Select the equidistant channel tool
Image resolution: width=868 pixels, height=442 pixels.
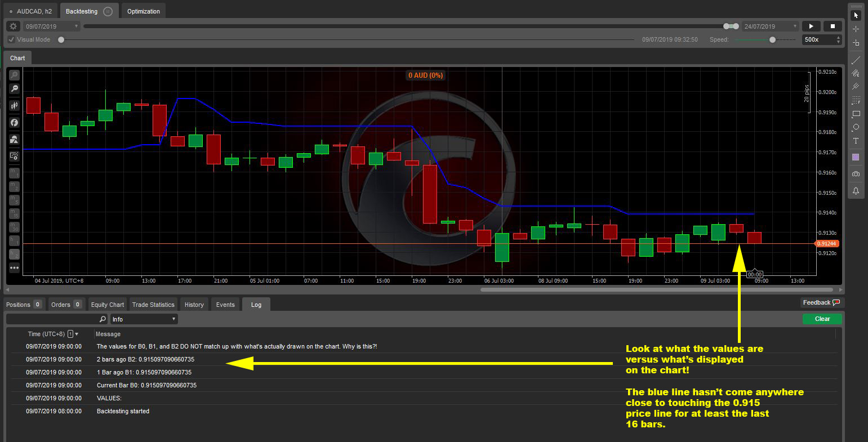[856, 73]
